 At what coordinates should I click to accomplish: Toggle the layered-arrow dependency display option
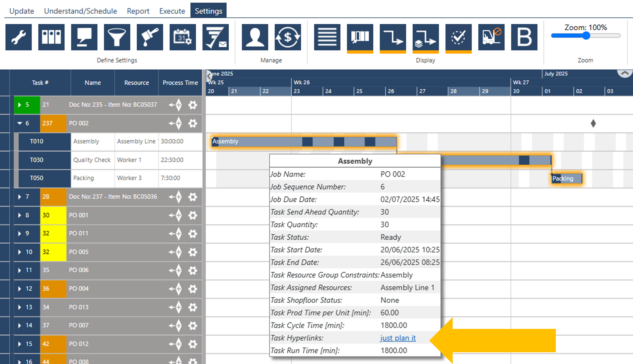[x=425, y=37]
